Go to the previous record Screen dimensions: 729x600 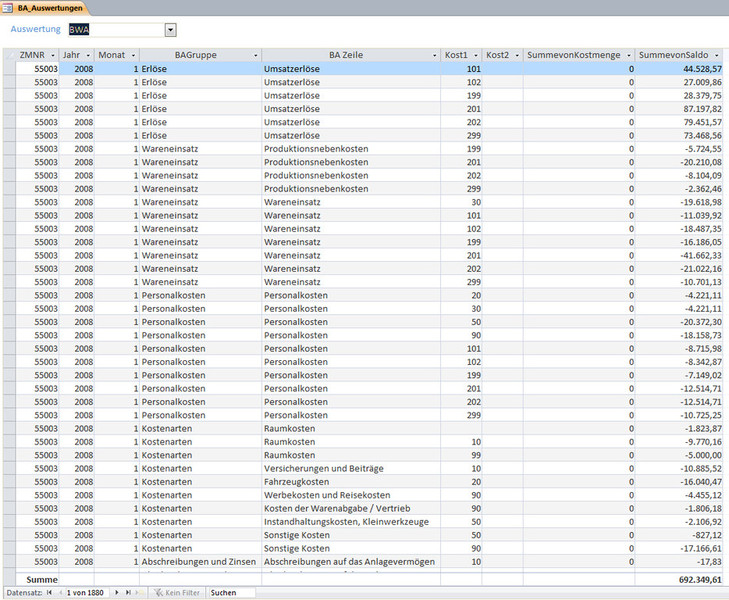point(60,593)
